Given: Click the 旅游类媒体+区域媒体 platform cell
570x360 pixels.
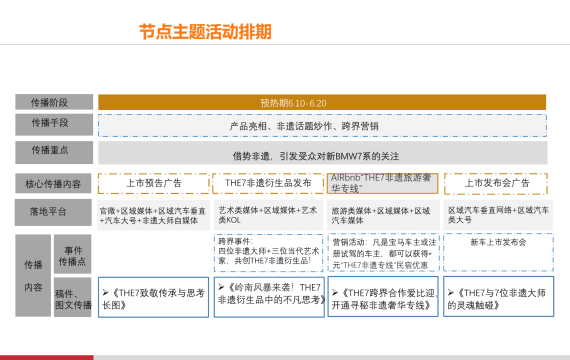Looking at the screenshot, I should (x=383, y=215).
